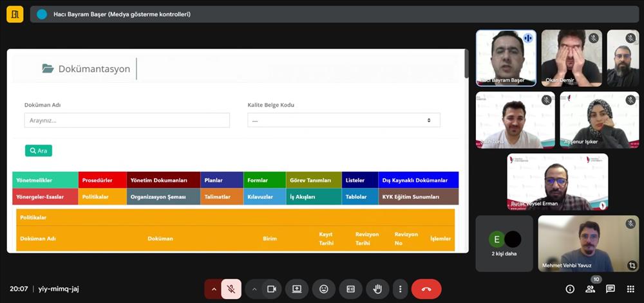
Task: Expand the camera video settings arrow
Action: tap(254, 289)
